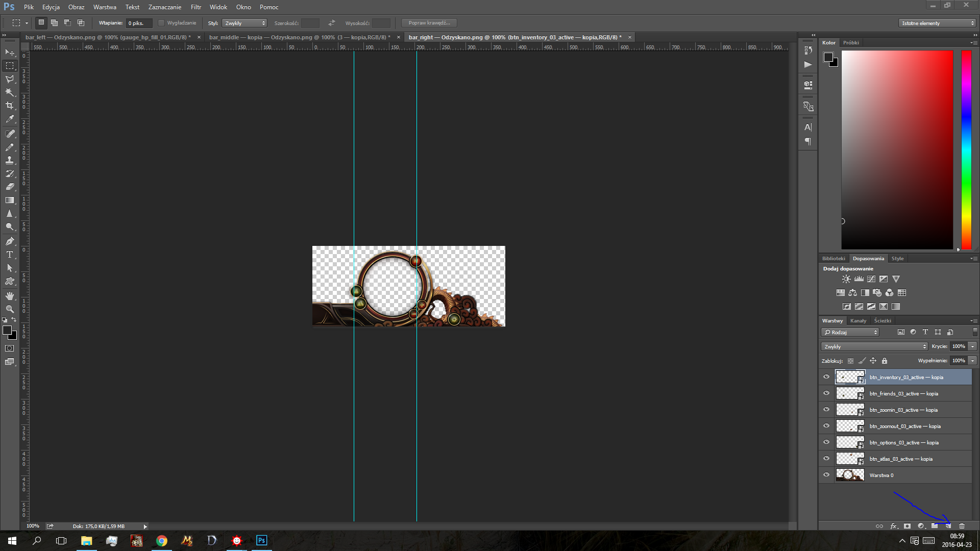Select the Clone Stamp tool
Image resolution: width=980 pixels, height=551 pixels.
(x=10, y=160)
